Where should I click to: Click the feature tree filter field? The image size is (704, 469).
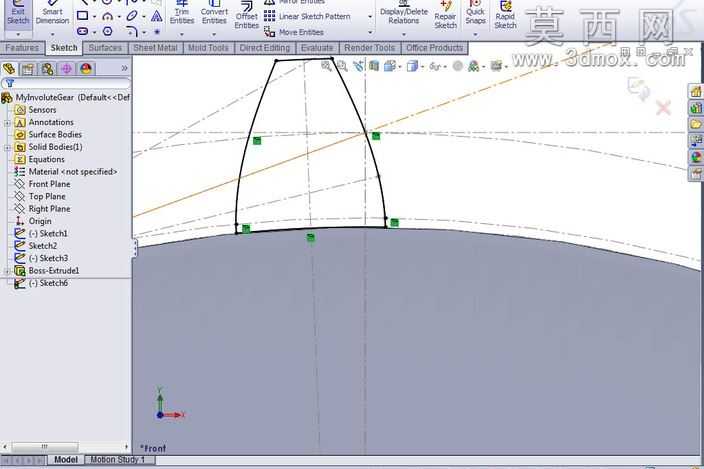[x=66, y=83]
